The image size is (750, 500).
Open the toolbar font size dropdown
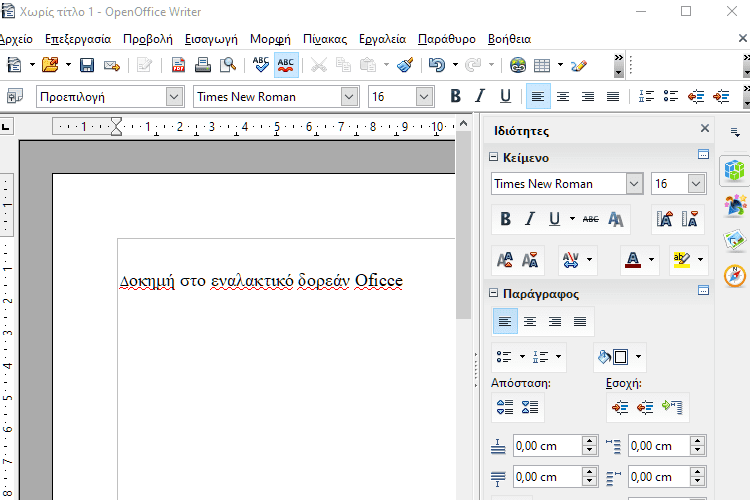click(424, 97)
